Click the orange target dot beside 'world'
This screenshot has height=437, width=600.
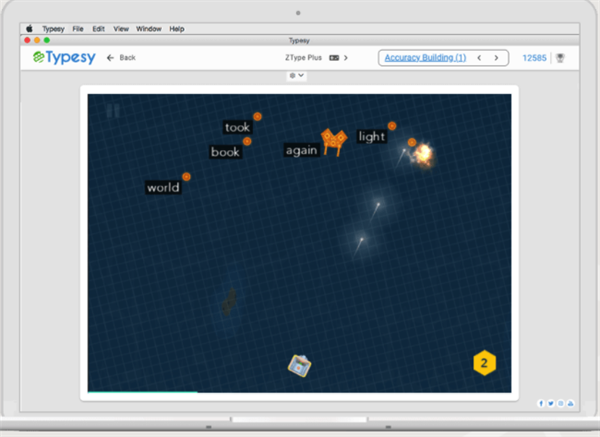186,176
